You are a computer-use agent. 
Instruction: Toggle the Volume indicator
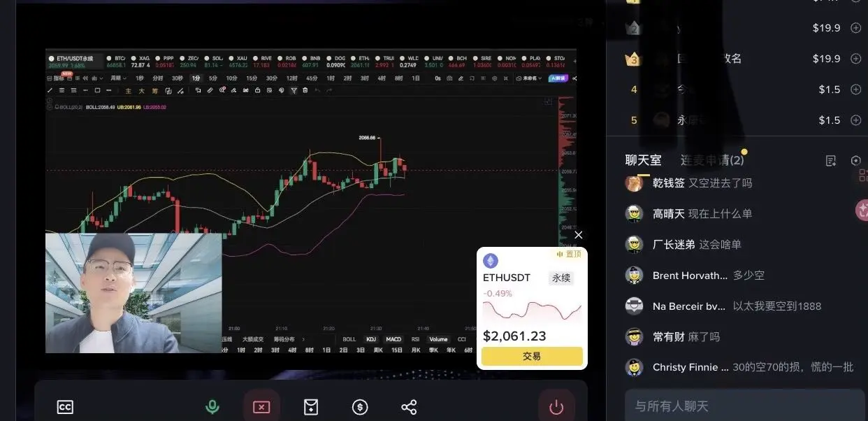pyautogui.click(x=438, y=339)
